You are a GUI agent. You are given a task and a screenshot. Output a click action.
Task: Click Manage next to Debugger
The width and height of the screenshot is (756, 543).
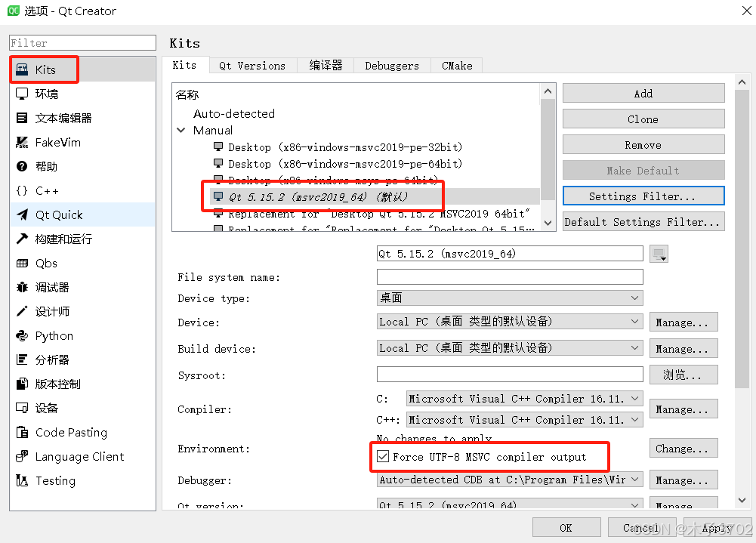683,480
